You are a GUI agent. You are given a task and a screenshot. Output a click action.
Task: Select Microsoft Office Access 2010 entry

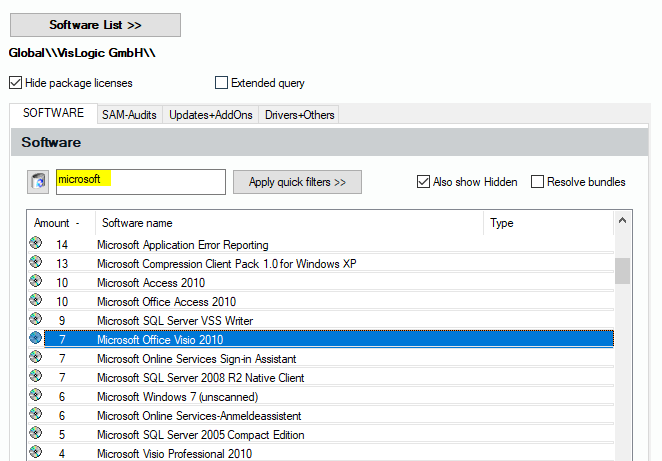point(166,302)
